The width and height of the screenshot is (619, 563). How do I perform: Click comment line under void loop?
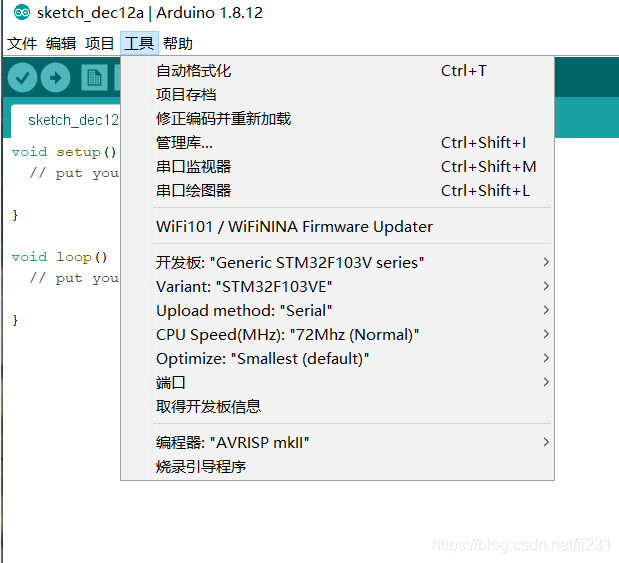[74, 278]
